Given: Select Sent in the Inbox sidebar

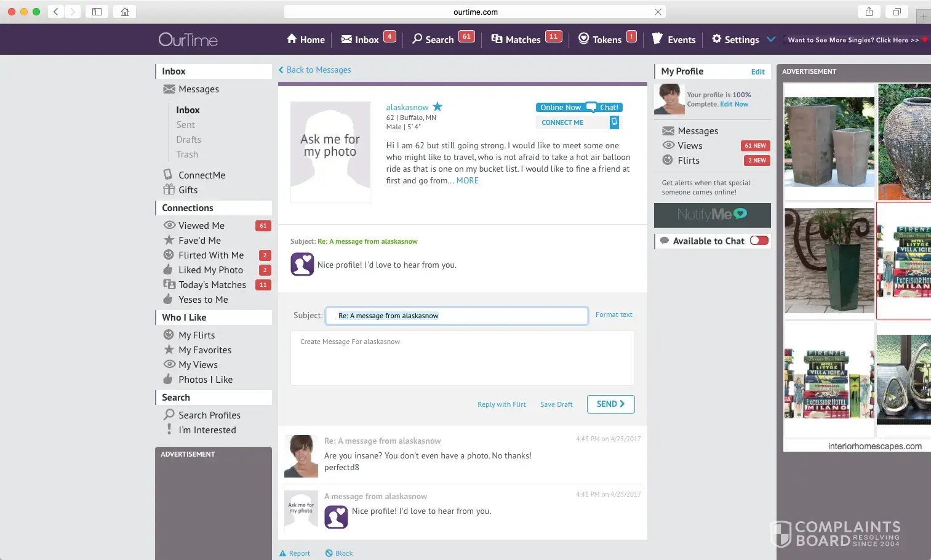Looking at the screenshot, I should tap(185, 125).
